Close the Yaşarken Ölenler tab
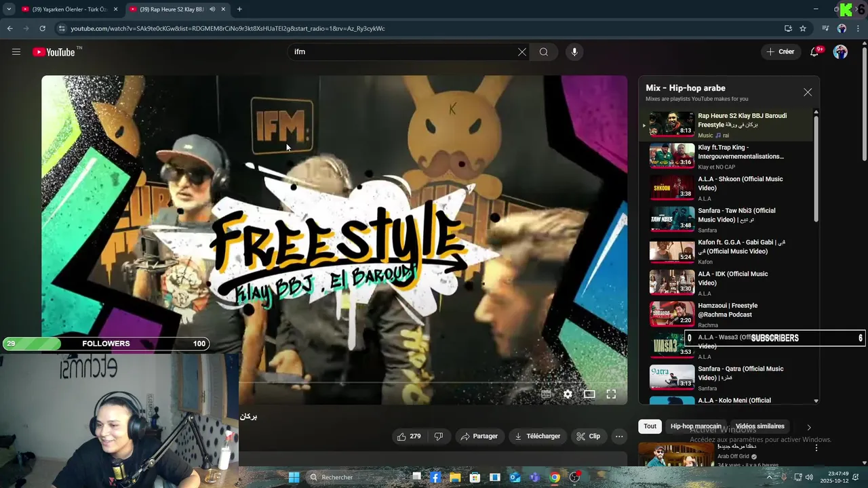 pyautogui.click(x=115, y=9)
